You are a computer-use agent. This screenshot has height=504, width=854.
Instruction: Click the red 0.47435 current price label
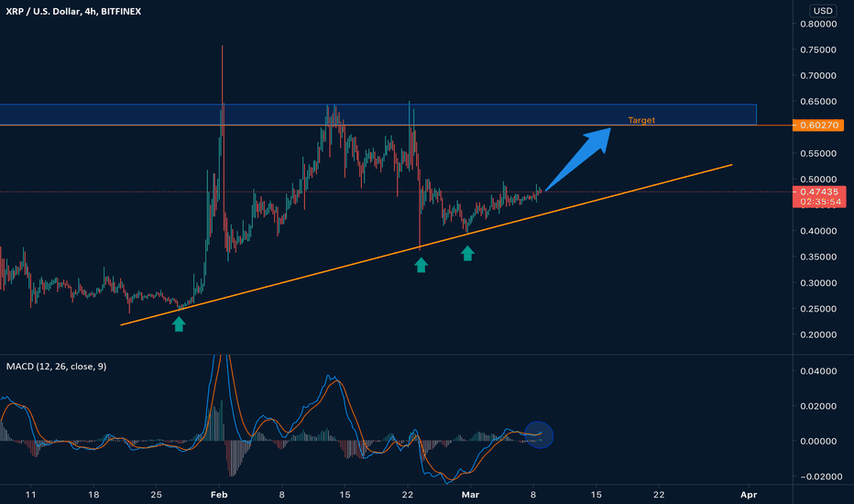click(819, 192)
